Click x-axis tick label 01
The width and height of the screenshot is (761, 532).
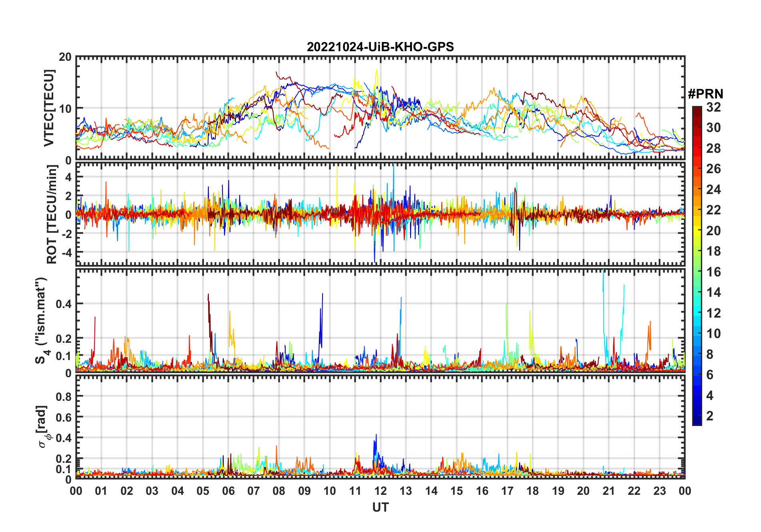(101, 491)
